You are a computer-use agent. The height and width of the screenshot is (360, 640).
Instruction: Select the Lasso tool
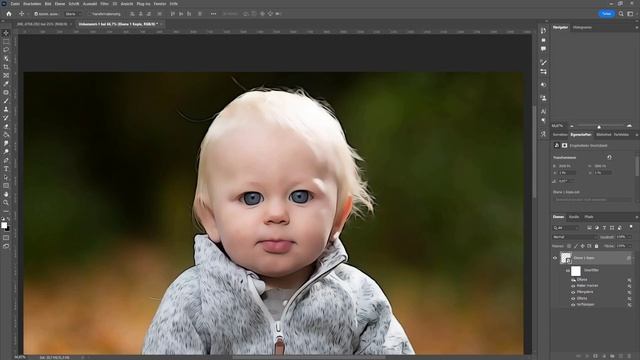(x=6, y=50)
